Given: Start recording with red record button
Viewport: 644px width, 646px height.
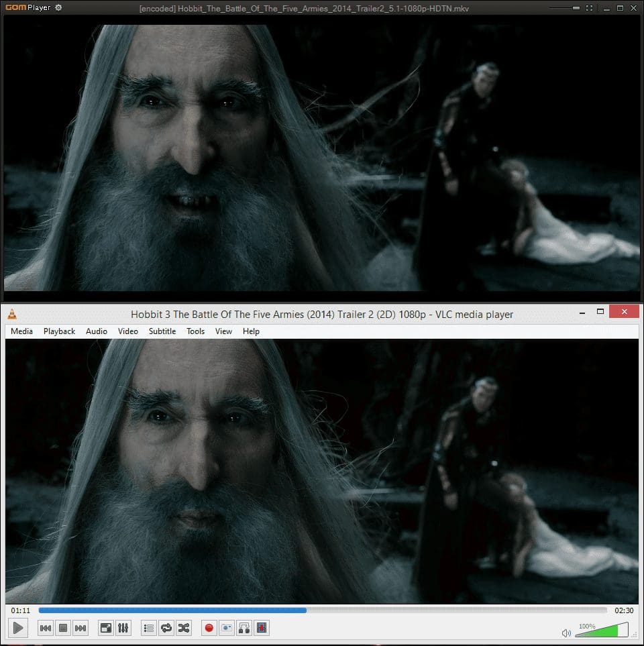Looking at the screenshot, I should [209, 628].
